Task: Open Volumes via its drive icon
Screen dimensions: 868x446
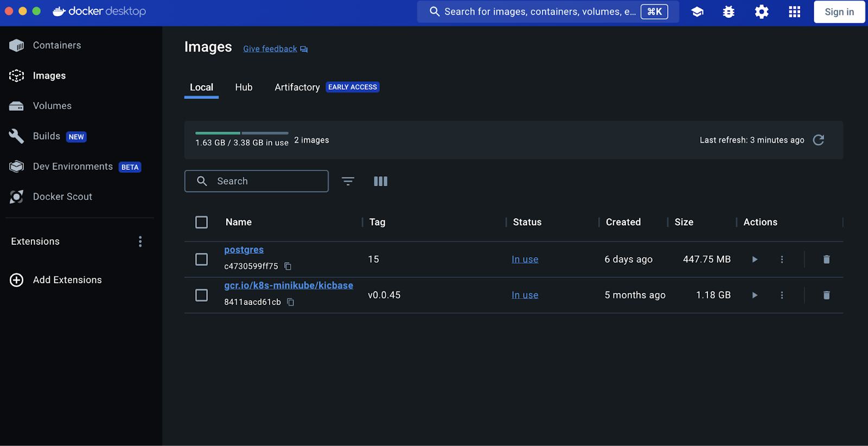Action: point(16,106)
